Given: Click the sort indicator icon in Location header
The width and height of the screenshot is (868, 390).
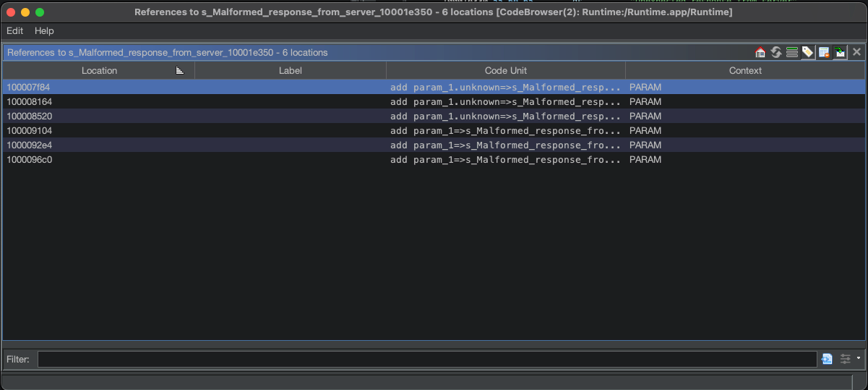Looking at the screenshot, I should point(180,70).
